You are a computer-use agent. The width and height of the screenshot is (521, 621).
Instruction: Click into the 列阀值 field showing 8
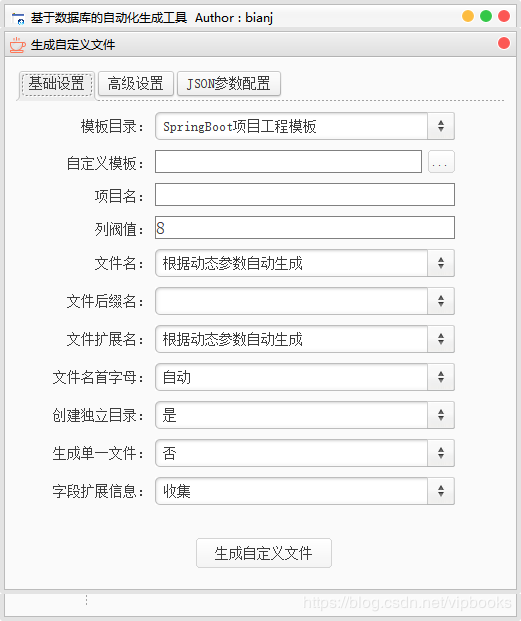click(304, 227)
